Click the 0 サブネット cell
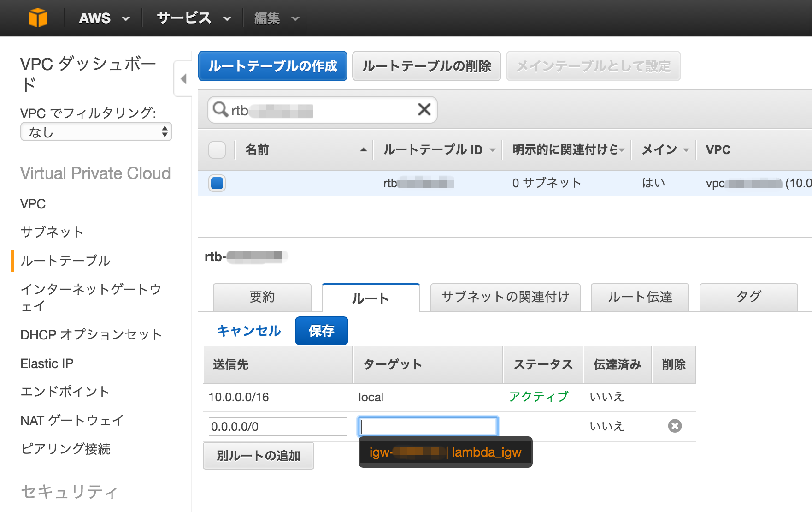Image resolution: width=812 pixels, height=512 pixels. (547, 183)
